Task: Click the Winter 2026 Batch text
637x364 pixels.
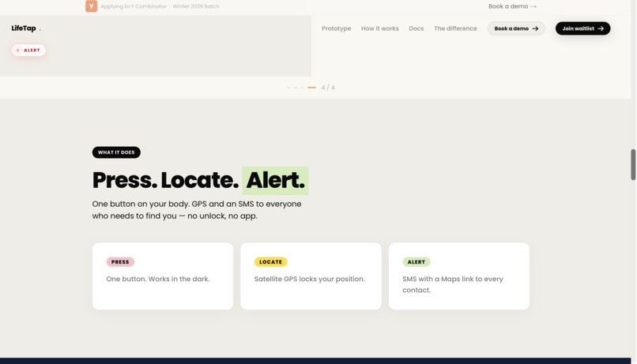Action: click(x=196, y=6)
